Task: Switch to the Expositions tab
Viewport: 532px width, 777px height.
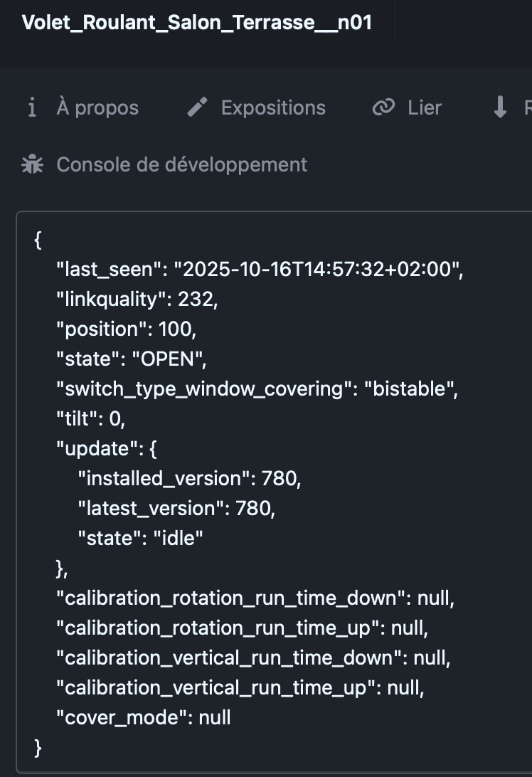Action: click(x=273, y=108)
